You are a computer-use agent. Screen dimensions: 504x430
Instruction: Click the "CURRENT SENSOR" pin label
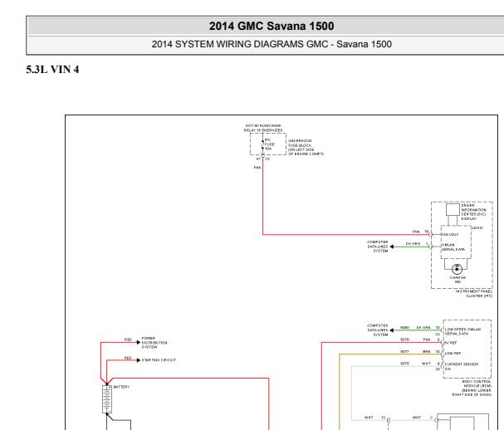tap(462, 364)
